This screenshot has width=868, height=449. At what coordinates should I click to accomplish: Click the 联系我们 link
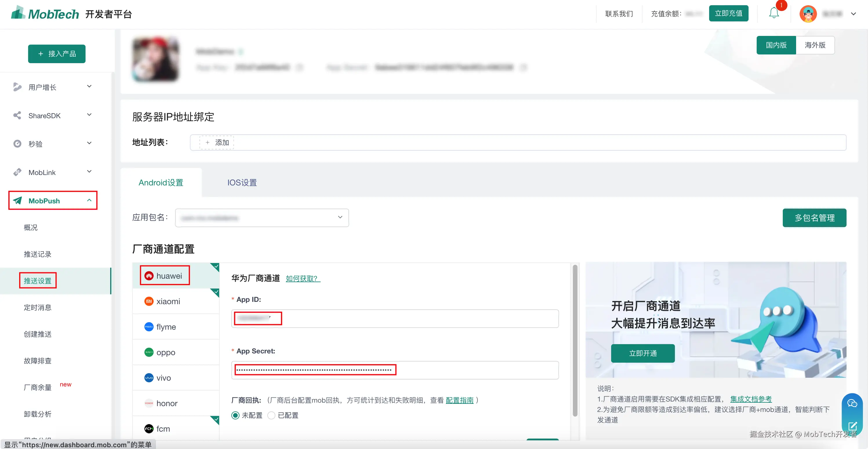click(619, 14)
